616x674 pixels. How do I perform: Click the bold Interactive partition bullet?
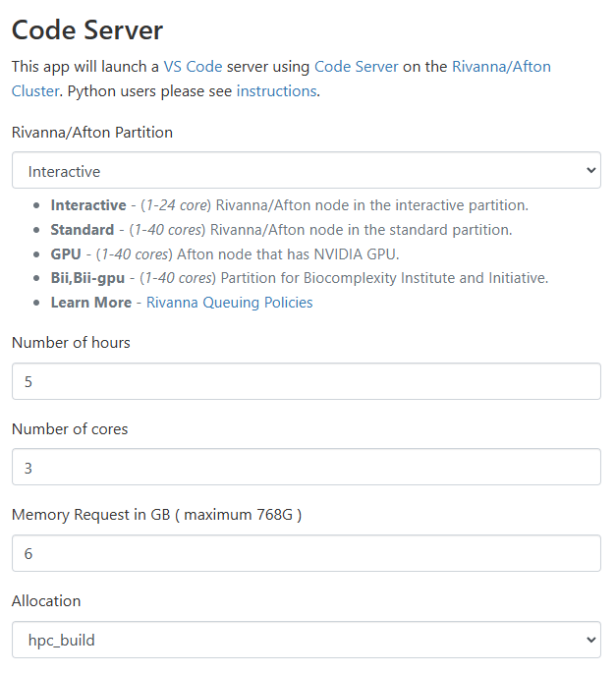(88, 205)
